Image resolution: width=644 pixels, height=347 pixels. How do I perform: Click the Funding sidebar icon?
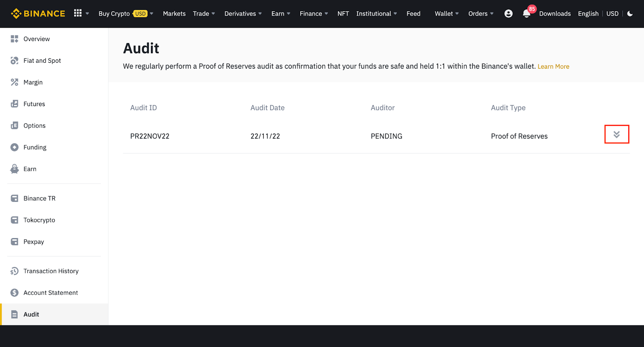point(14,147)
